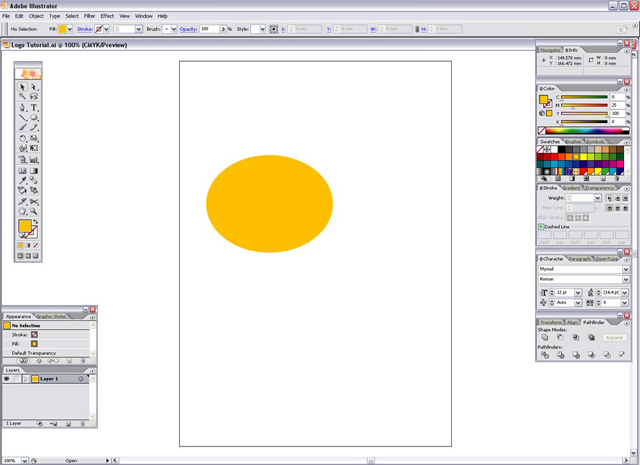Select the Lasso tool
Viewport: 640px width, 465px height.
34,96
